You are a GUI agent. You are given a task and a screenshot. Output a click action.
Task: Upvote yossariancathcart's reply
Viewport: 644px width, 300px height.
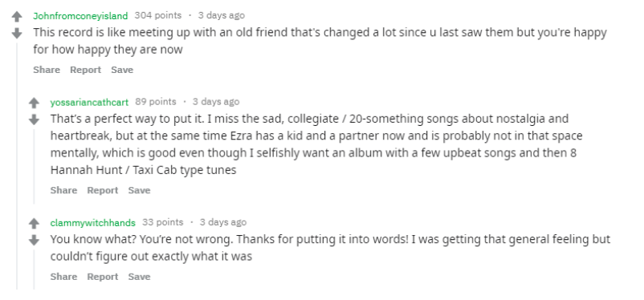click(x=34, y=103)
